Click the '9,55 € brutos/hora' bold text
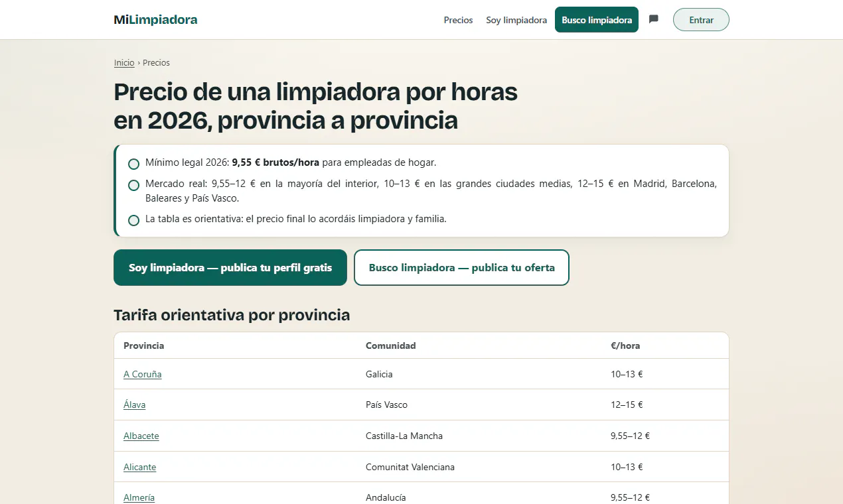 [x=275, y=162]
